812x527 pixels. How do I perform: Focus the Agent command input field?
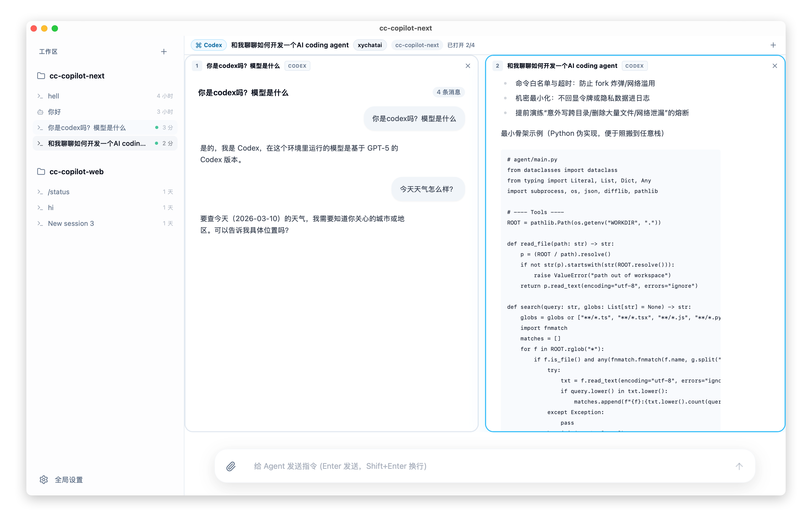tap(478, 466)
